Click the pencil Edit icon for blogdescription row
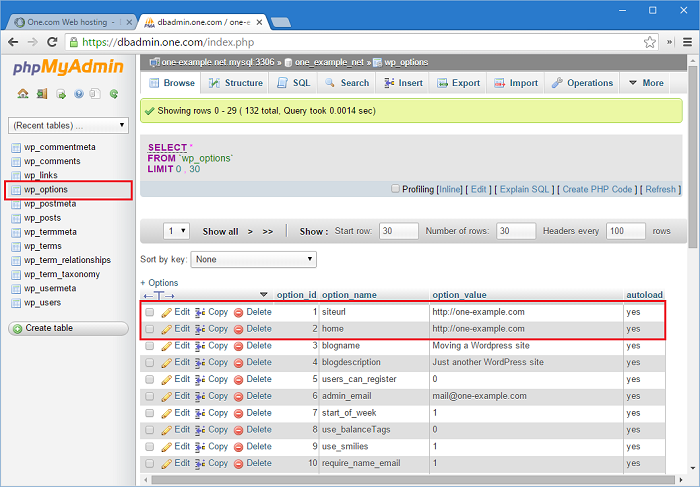 tap(167, 363)
